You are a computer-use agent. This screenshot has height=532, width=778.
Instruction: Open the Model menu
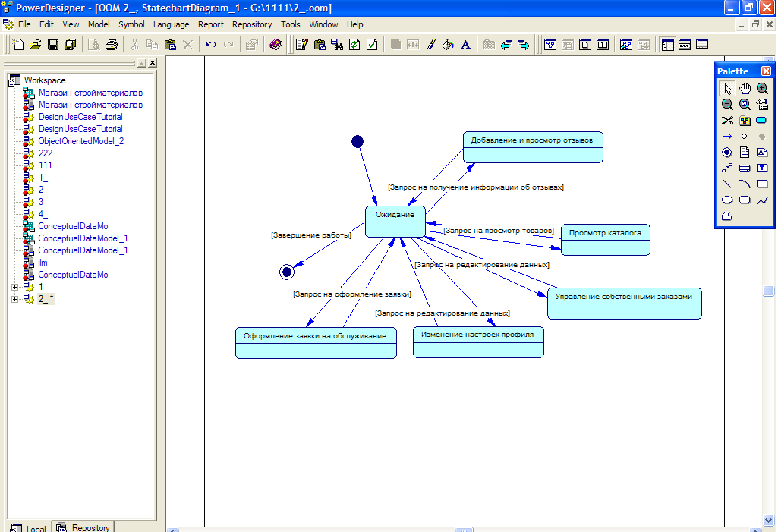click(x=99, y=24)
